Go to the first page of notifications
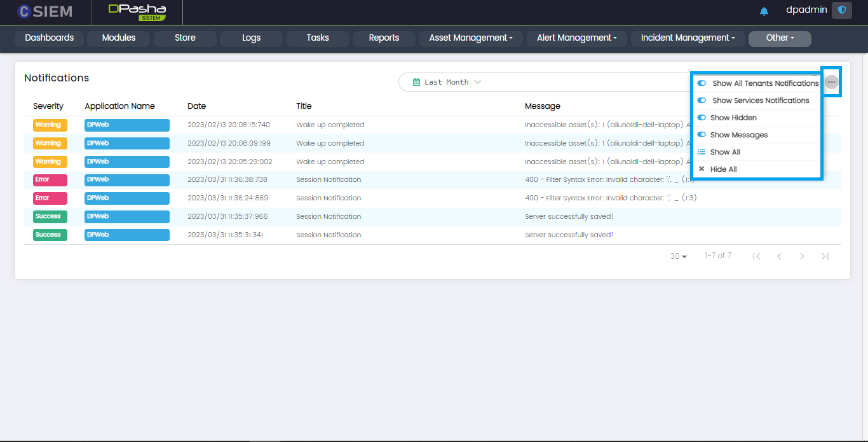Screen dimensions: 868x442 (756, 256)
